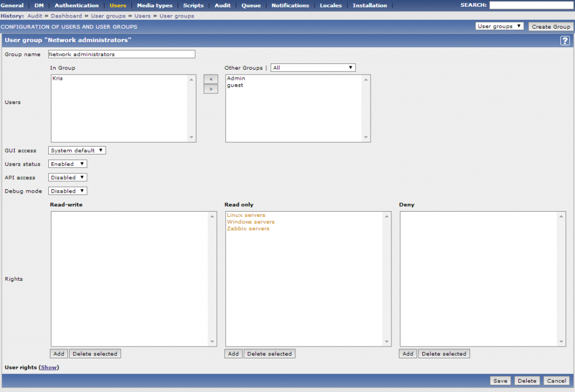The height and width of the screenshot is (392, 575).
Task: Move user to group with « arrow button
Action: [x=211, y=79]
